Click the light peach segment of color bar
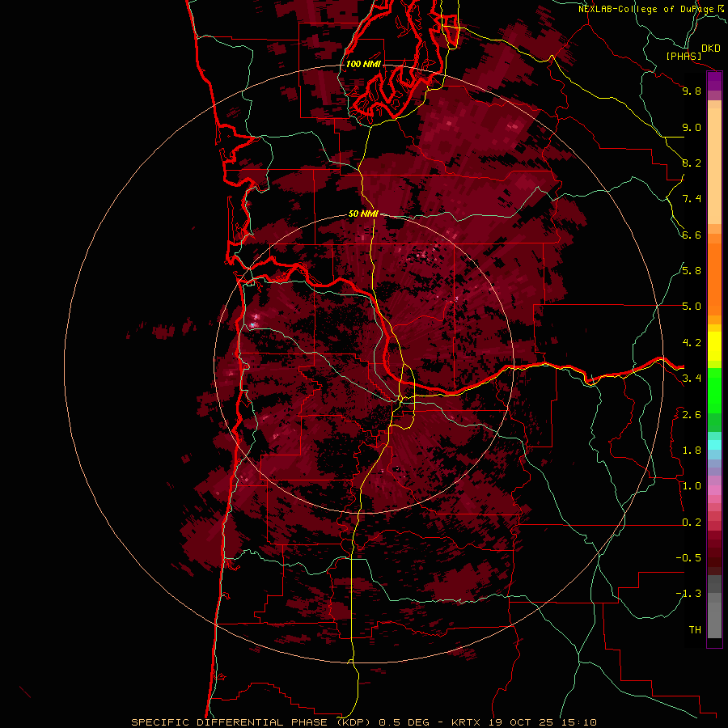This screenshot has height=728, width=728. click(714, 166)
